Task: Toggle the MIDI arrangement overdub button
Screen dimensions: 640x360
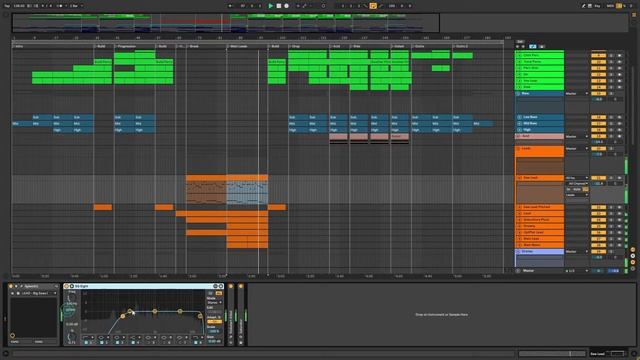Action: (298, 6)
